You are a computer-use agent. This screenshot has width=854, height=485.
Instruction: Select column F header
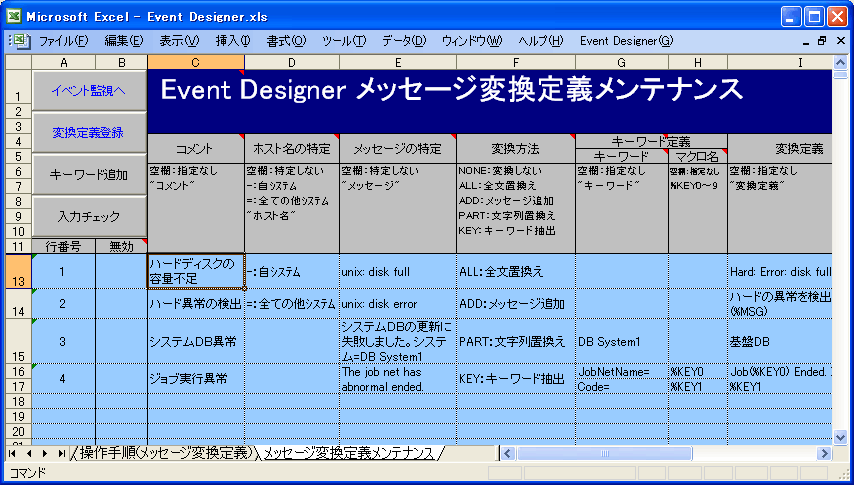click(516, 63)
